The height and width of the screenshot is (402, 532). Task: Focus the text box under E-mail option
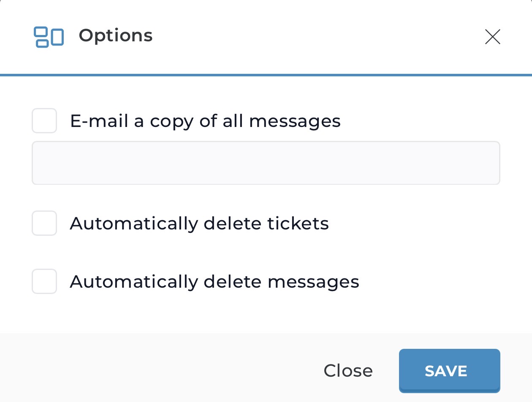[266, 163]
